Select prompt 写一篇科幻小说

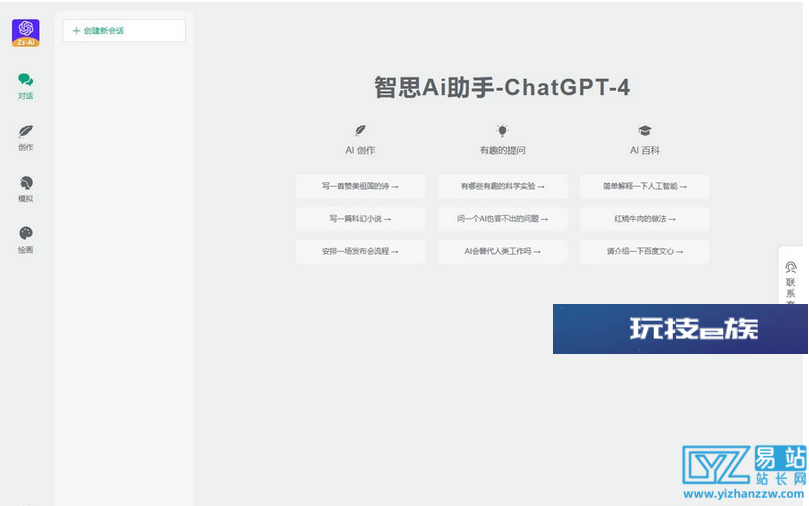click(x=361, y=219)
